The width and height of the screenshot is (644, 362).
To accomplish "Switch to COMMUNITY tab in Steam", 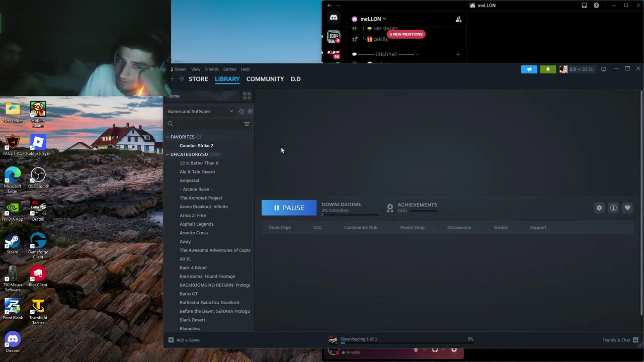I will click(265, 79).
